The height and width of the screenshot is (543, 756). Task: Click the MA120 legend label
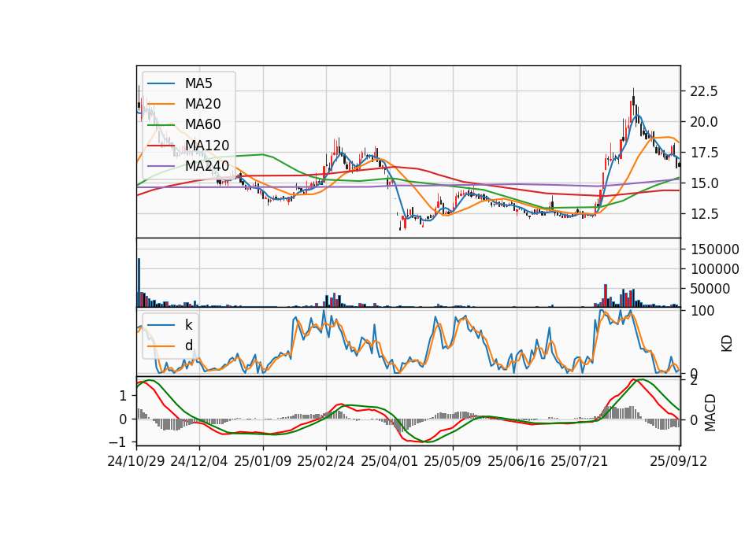[207, 146]
